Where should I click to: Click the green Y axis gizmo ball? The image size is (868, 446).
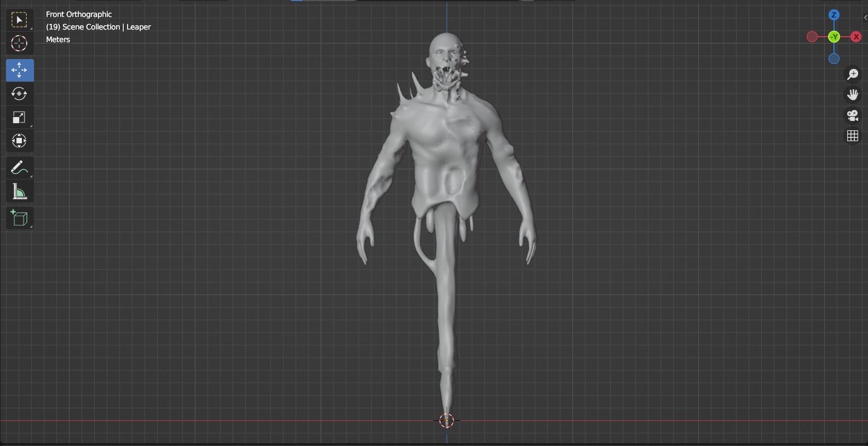click(x=834, y=37)
